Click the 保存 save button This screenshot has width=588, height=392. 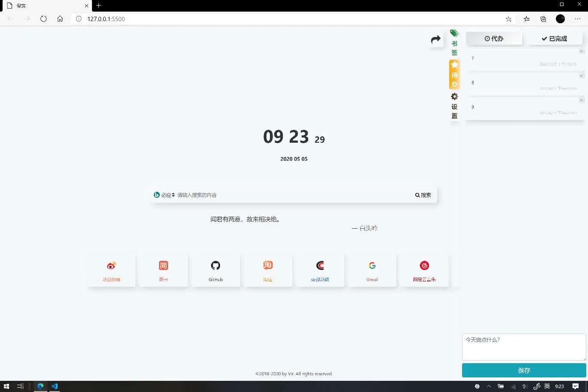(524, 370)
